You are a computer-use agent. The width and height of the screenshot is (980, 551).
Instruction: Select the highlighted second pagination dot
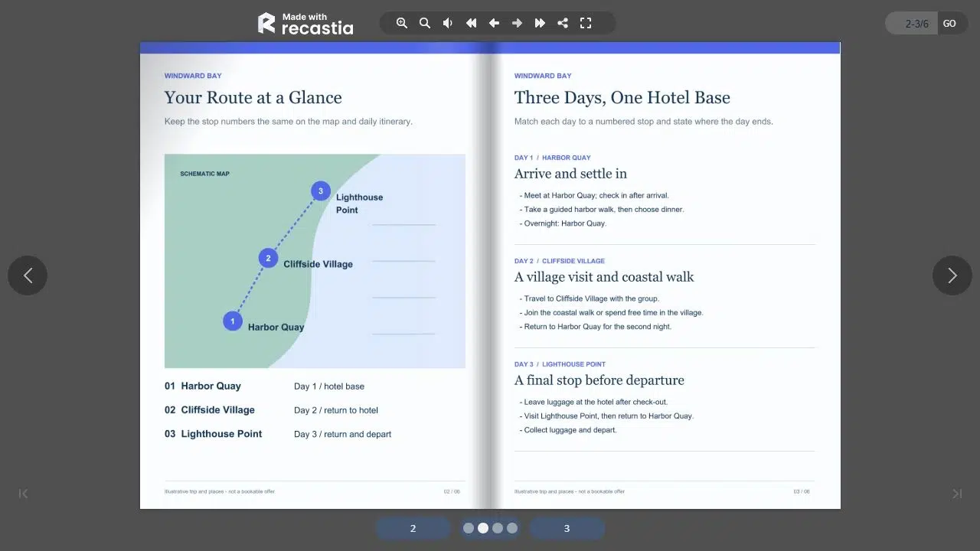[483, 528]
